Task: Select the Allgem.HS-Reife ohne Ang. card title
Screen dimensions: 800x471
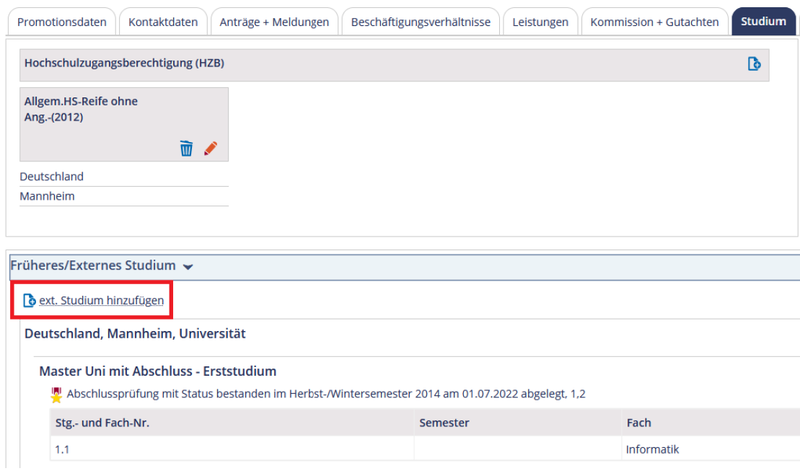Action: pos(81,109)
